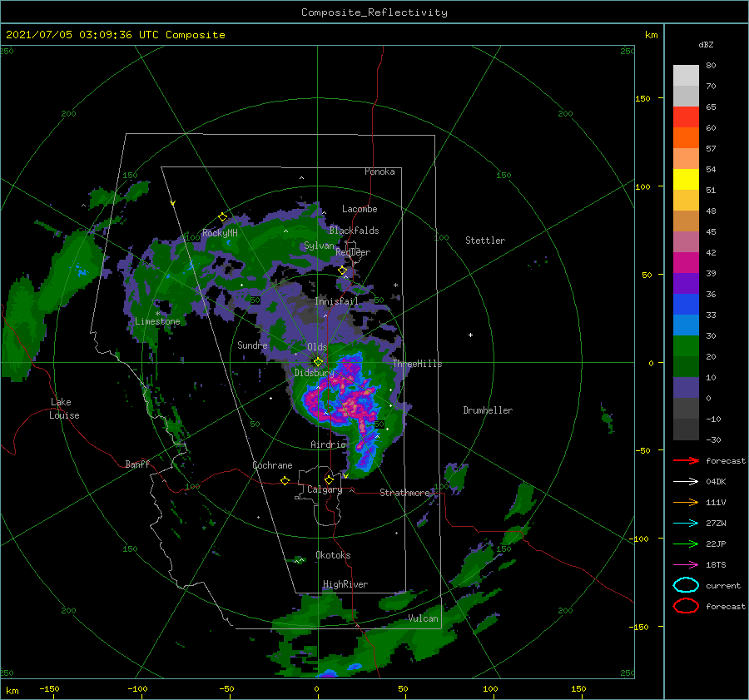The image size is (749, 700).
Task: Click the yellow diamond marker below Cochrane
Action: point(285,480)
